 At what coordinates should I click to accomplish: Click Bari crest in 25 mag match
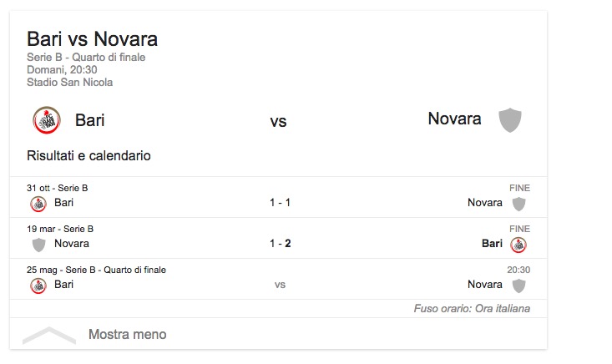click(38, 285)
